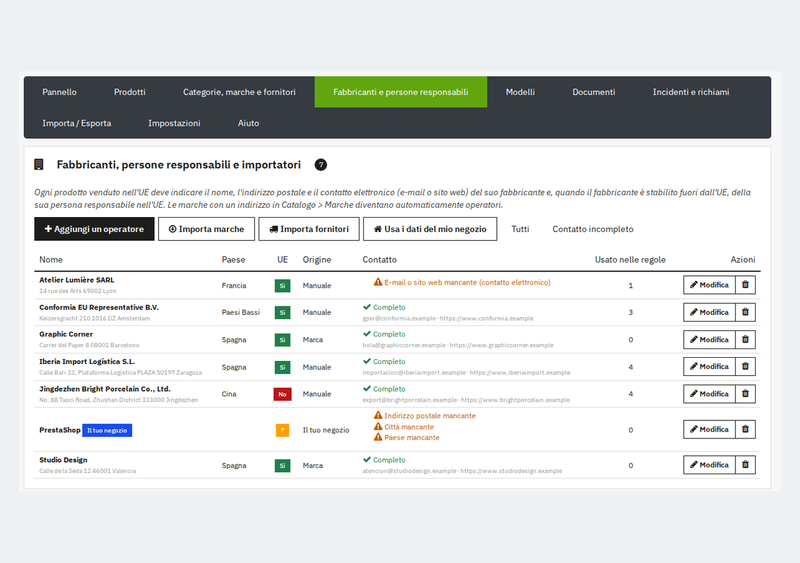
Task: Delete the Atelier Lumière SARL operator
Action: coord(745,285)
